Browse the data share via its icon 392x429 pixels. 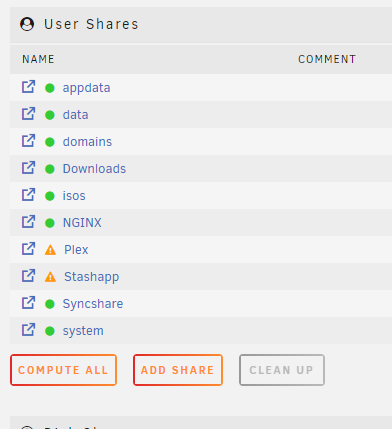click(x=28, y=114)
